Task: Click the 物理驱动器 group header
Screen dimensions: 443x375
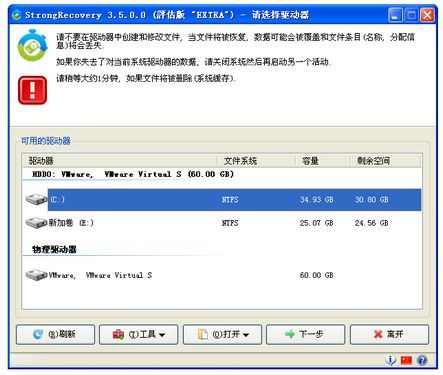Action: [54, 249]
